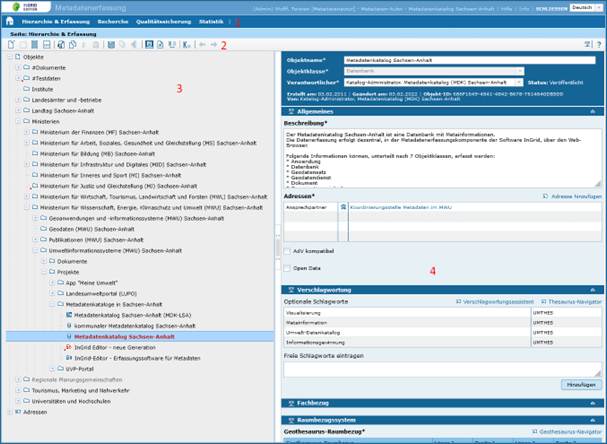Click the address icon in Ansprechpartner row

pyautogui.click(x=343, y=207)
